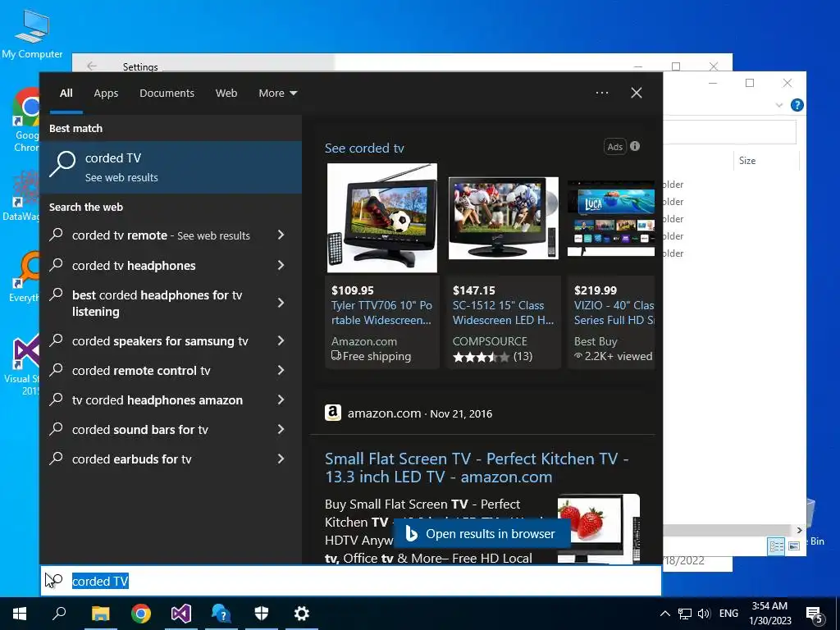Expand corded speakers for samsung tv arrow

pos(281,340)
